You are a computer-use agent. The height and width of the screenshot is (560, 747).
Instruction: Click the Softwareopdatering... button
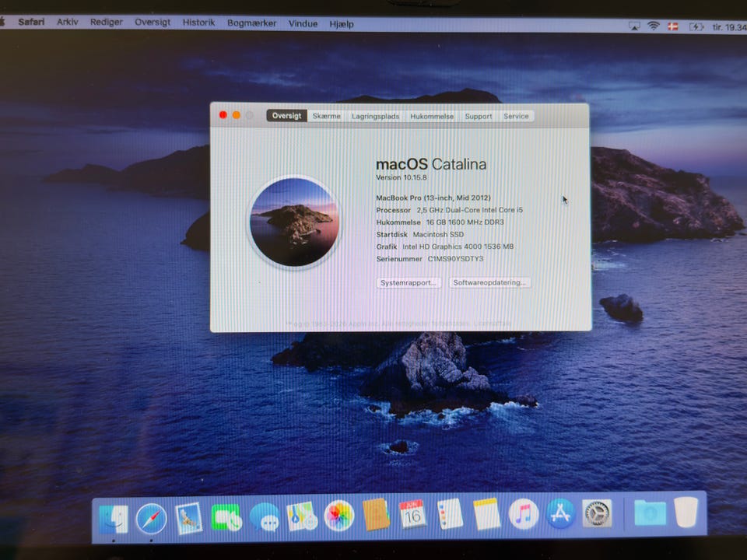489,282
